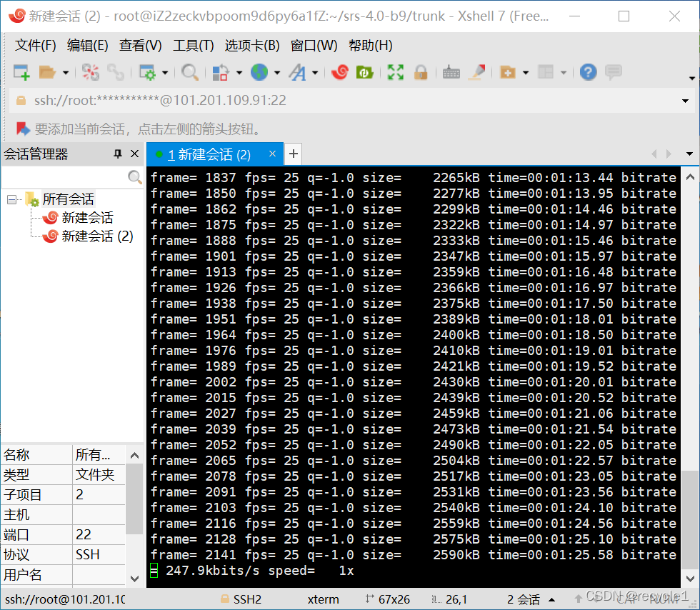700x610 pixels.
Task: Click the 类型 文件夹 value cell
Action: (x=99, y=474)
